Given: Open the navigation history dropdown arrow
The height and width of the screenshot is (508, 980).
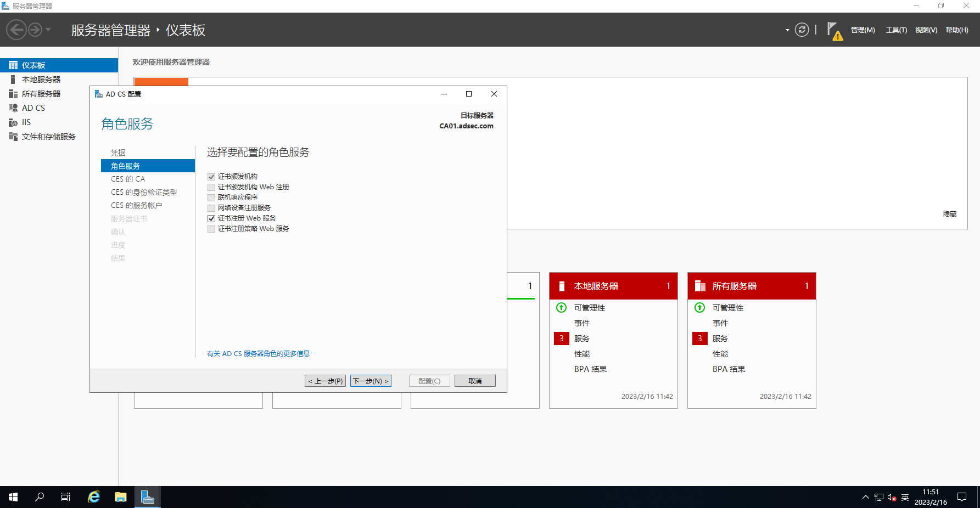Looking at the screenshot, I should click(48, 30).
